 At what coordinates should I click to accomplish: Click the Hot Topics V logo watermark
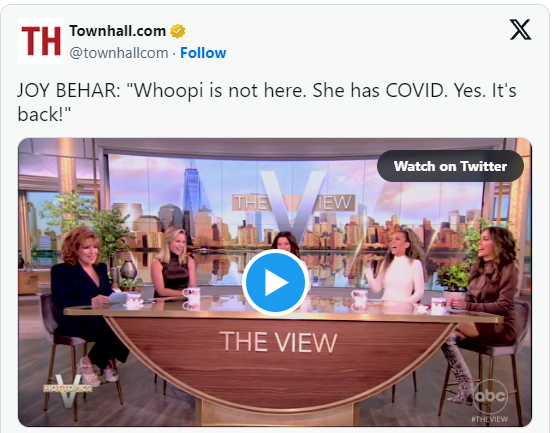point(68,390)
